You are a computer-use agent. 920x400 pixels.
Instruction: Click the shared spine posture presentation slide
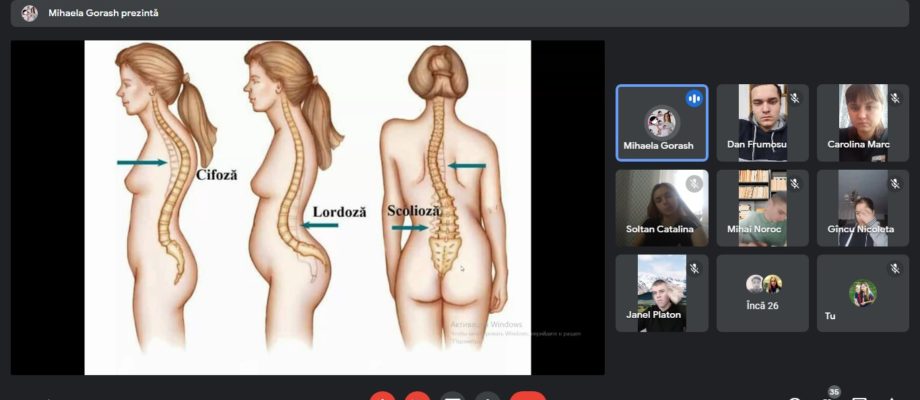tap(307, 207)
